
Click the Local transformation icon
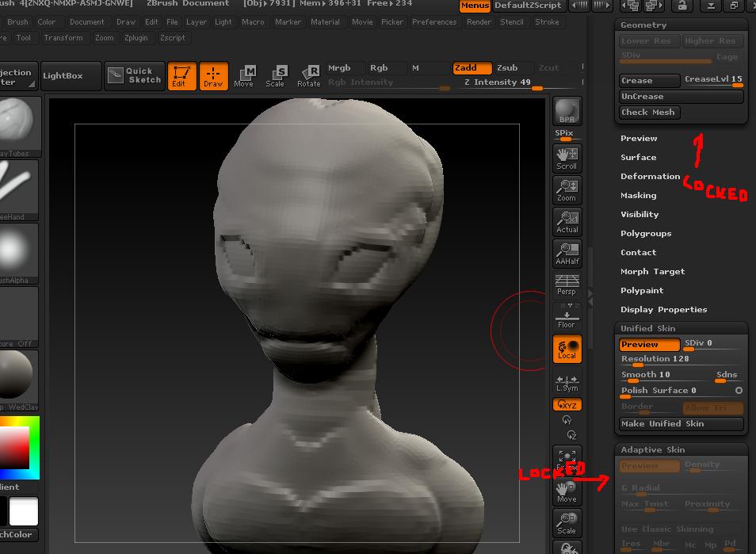point(567,348)
